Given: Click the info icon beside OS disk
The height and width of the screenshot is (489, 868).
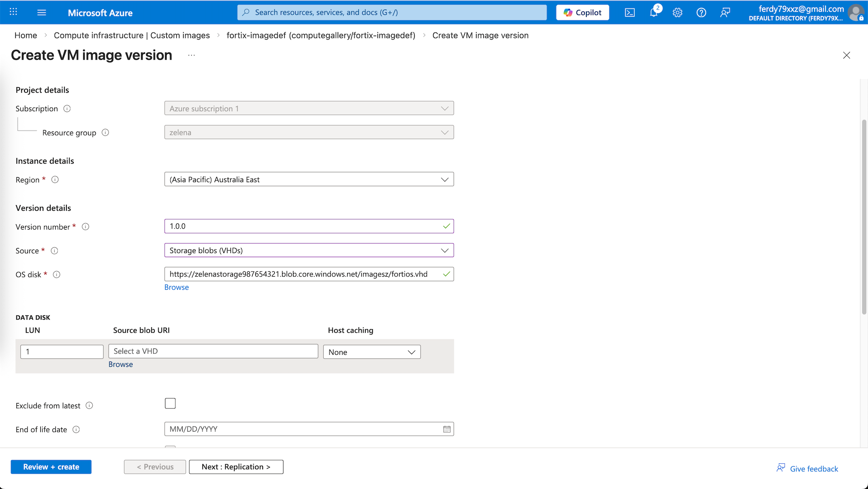Looking at the screenshot, I should [x=57, y=275].
